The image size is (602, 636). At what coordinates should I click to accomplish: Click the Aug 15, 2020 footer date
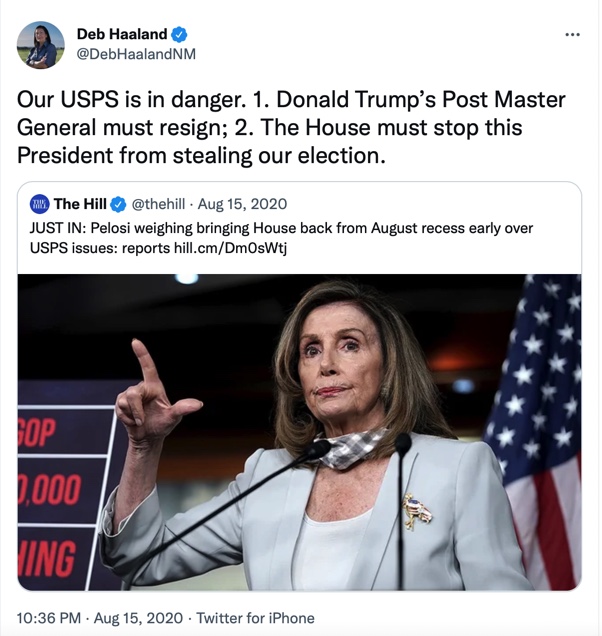[x=138, y=618]
